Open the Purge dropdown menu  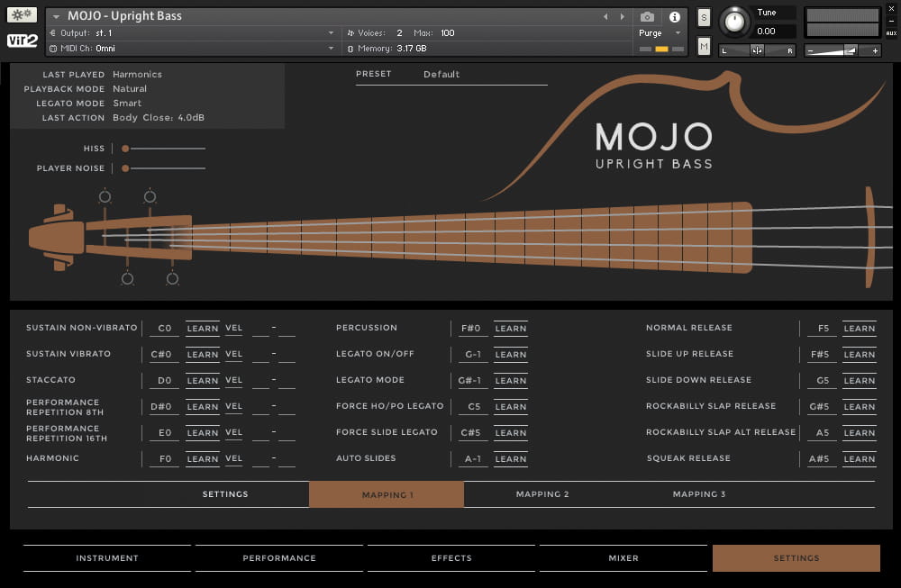pos(660,33)
